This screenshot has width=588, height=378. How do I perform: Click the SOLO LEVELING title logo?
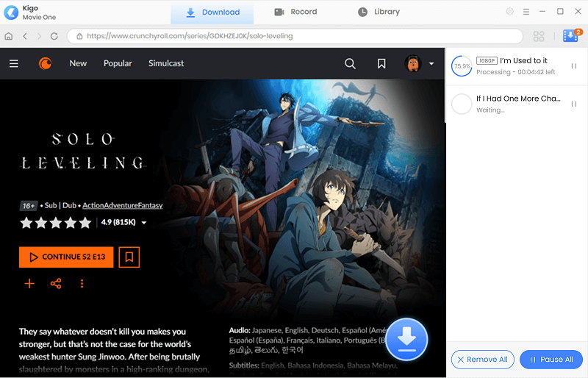(x=83, y=151)
